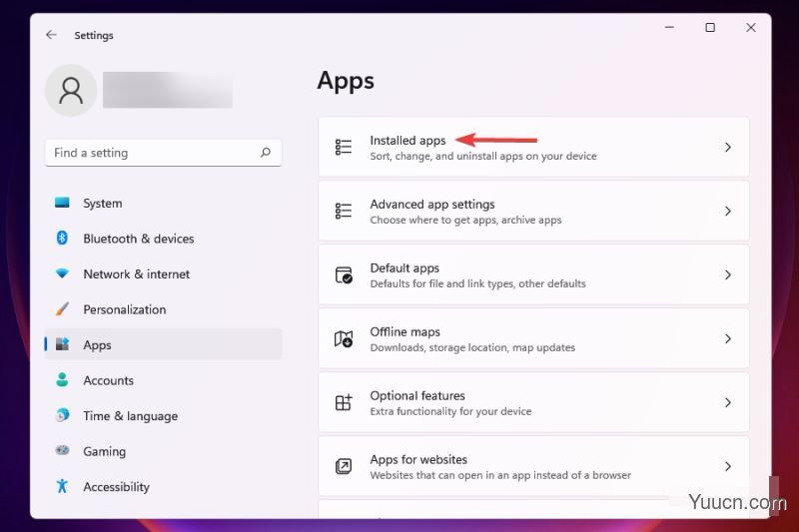The height and width of the screenshot is (532, 799).
Task: Click the Optional features grid icon
Action: 344,402
